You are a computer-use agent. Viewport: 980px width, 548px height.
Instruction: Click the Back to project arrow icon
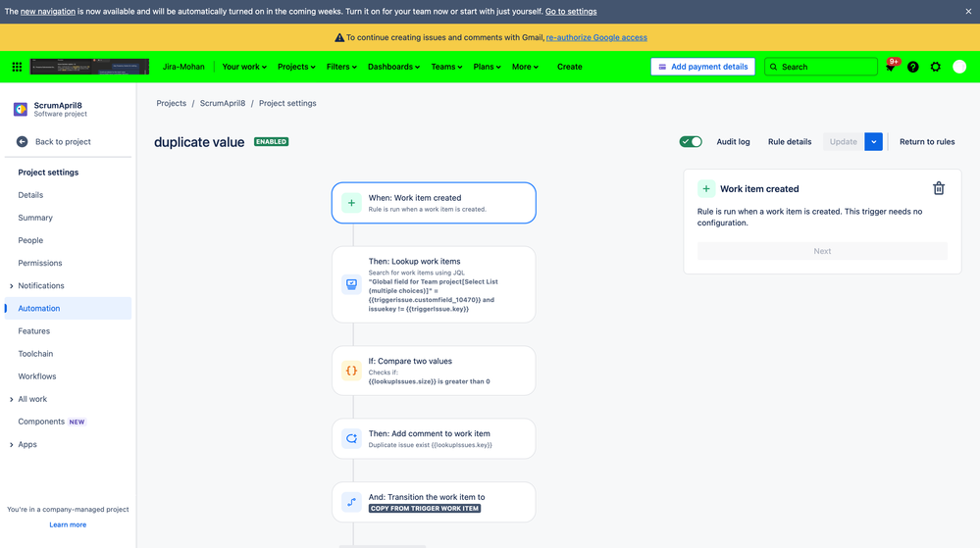click(22, 142)
